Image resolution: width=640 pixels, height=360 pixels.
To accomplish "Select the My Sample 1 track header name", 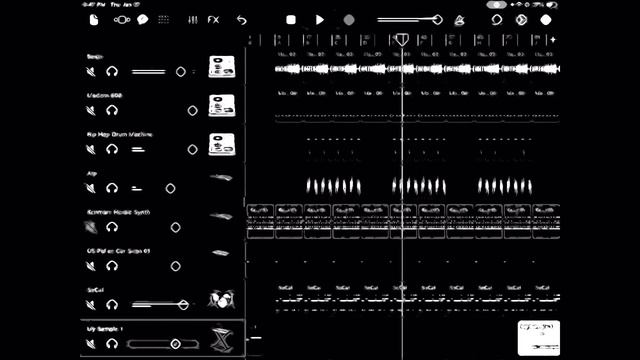I will pos(104,329).
